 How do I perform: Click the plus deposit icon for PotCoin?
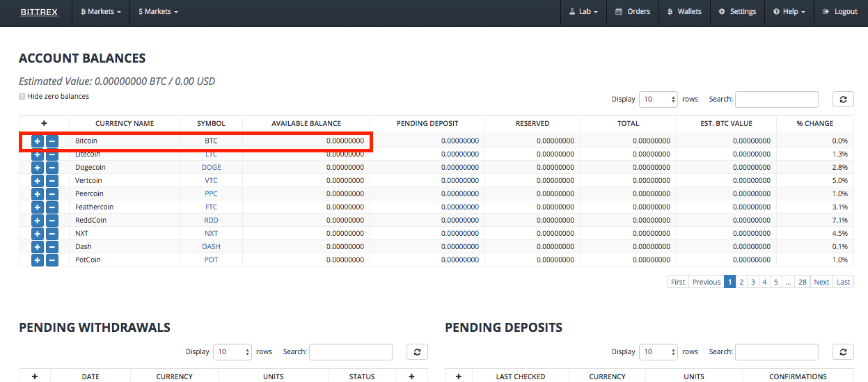tap(38, 260)
